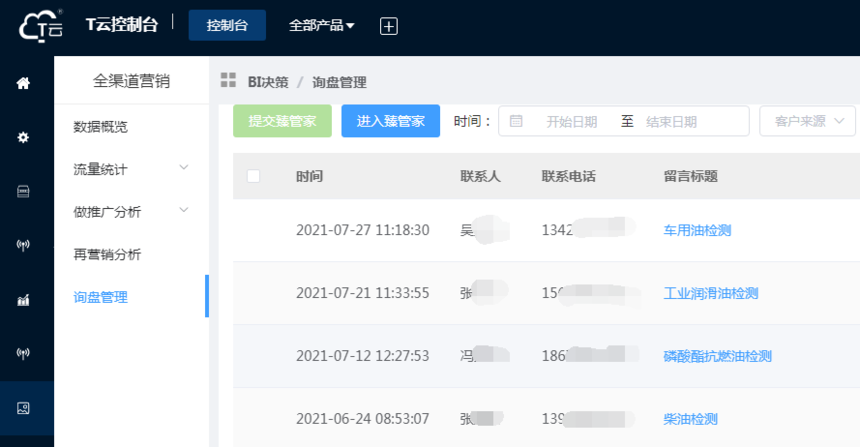Image resolution: width=860 pixels, height=447 pixels.
Task: Open the gear settings icon in left rail
Action: [23, 137]
